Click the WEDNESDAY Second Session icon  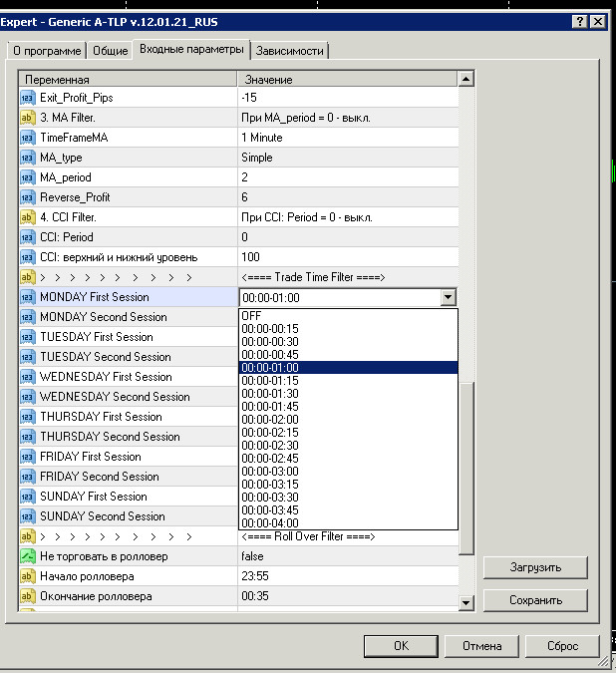point(27,396)
